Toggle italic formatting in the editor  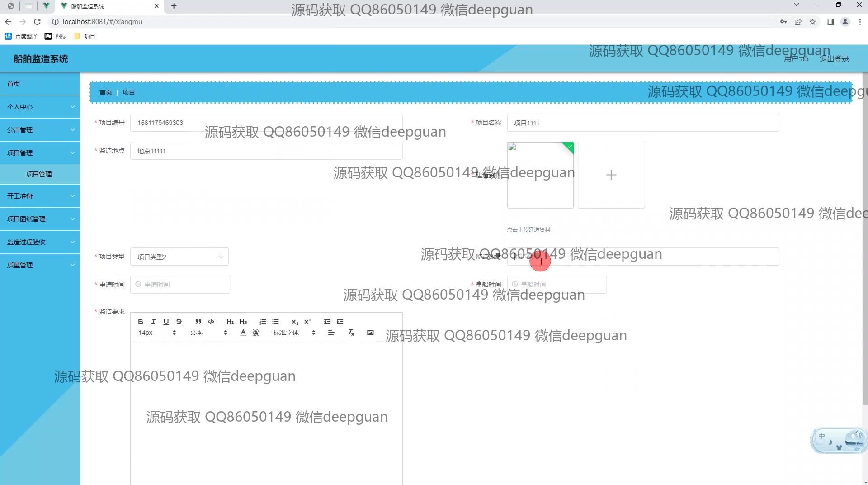click(x=153, y=322)
